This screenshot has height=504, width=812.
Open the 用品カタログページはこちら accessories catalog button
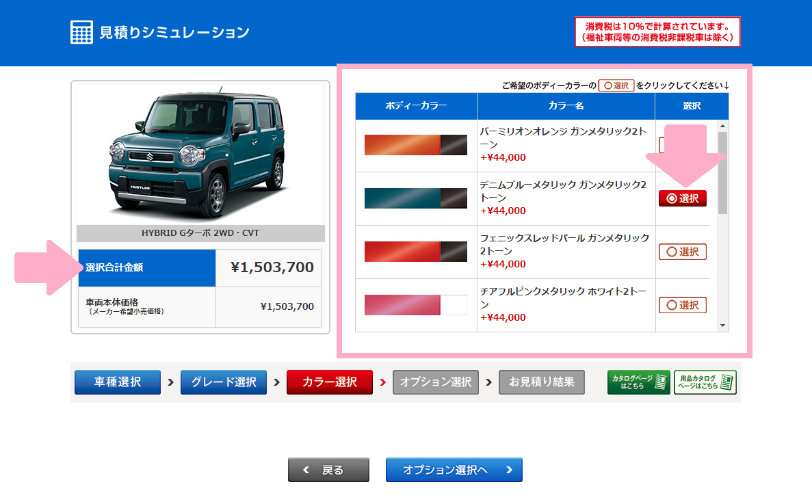[x=705, y=382]
